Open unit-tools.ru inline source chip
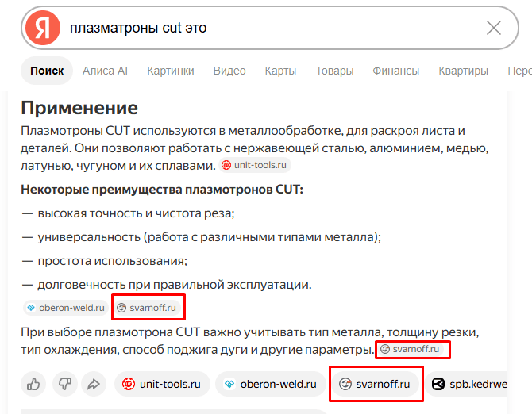 254,165
